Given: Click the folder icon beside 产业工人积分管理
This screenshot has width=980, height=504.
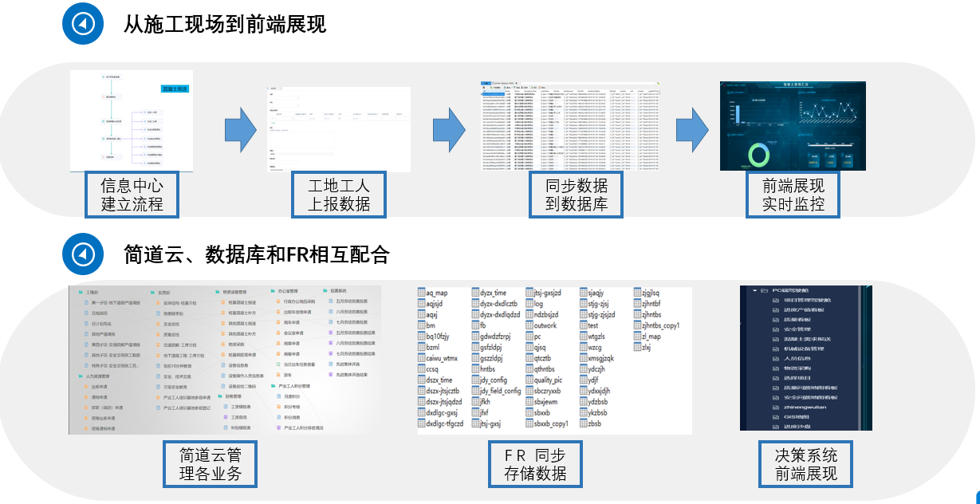Looking at the screenshot, I should (x=272, y=385).
